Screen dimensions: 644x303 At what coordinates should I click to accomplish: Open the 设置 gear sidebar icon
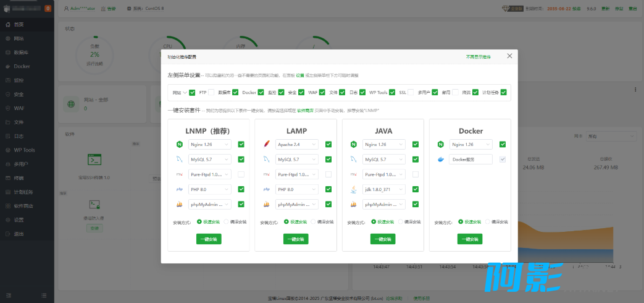[x=8, y=220]
